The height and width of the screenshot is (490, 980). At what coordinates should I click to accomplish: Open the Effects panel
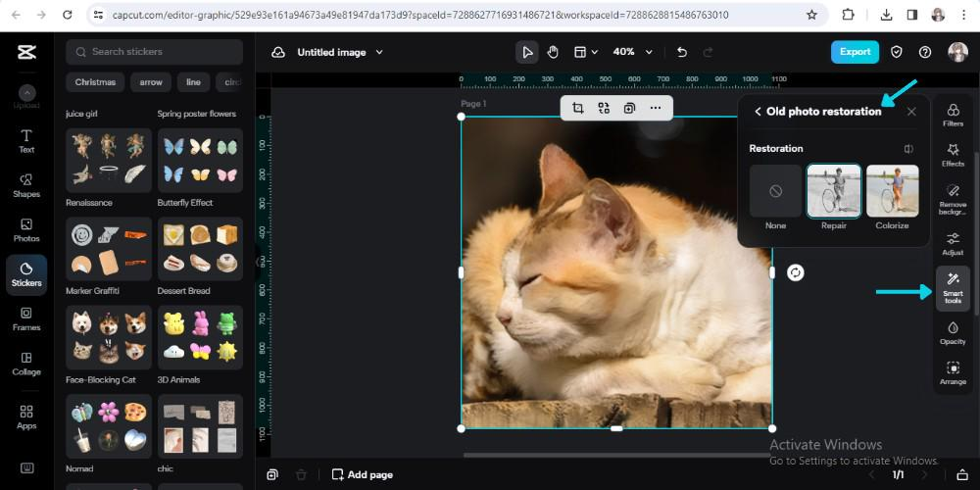coord(952,155)
